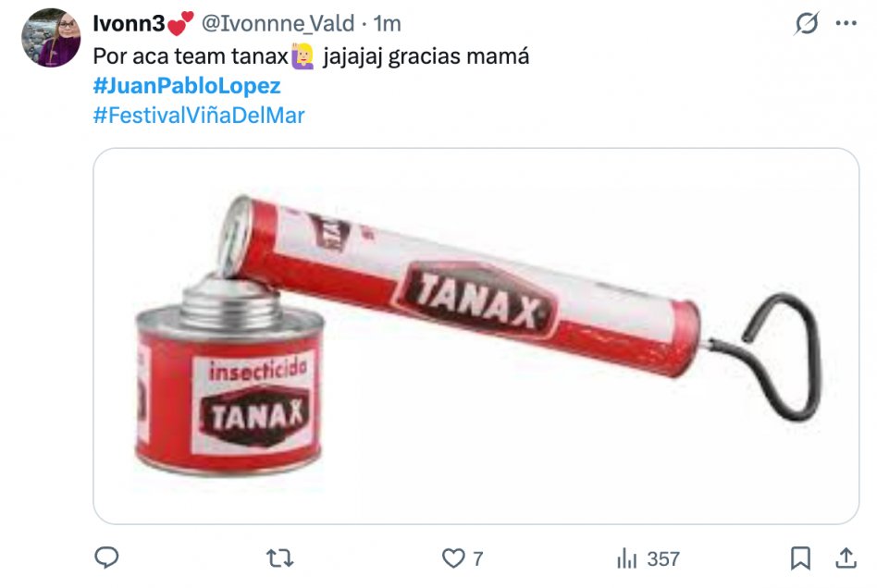
Task: Click the reply speech bubble icon
Action: tap(106, 557)
